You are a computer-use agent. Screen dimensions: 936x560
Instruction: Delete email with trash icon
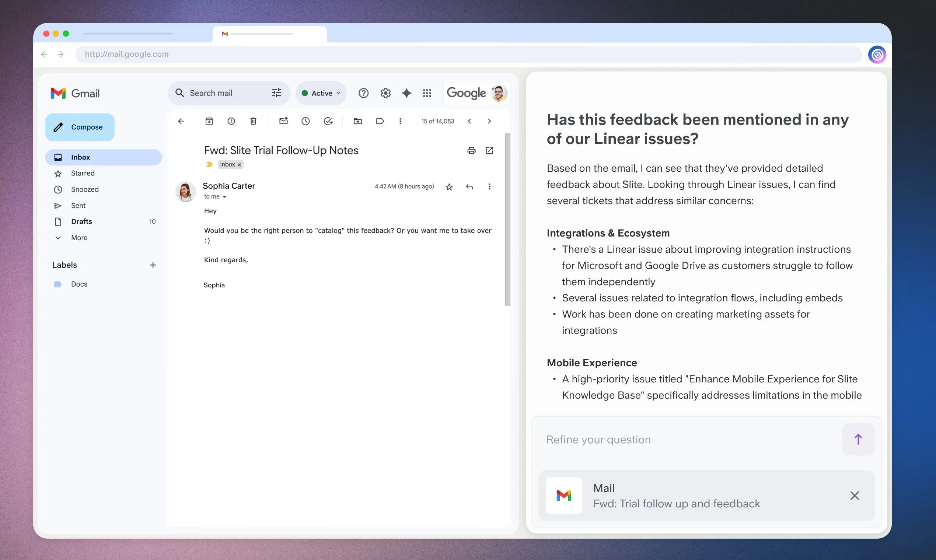click(x=253, y=121)
